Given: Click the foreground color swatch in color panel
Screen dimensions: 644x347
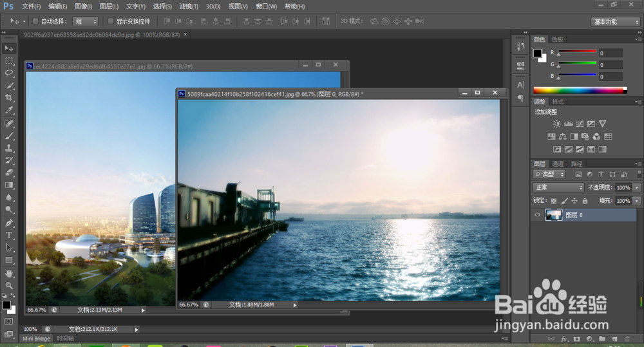Looking at the screenshot, I should pos(538,53).
